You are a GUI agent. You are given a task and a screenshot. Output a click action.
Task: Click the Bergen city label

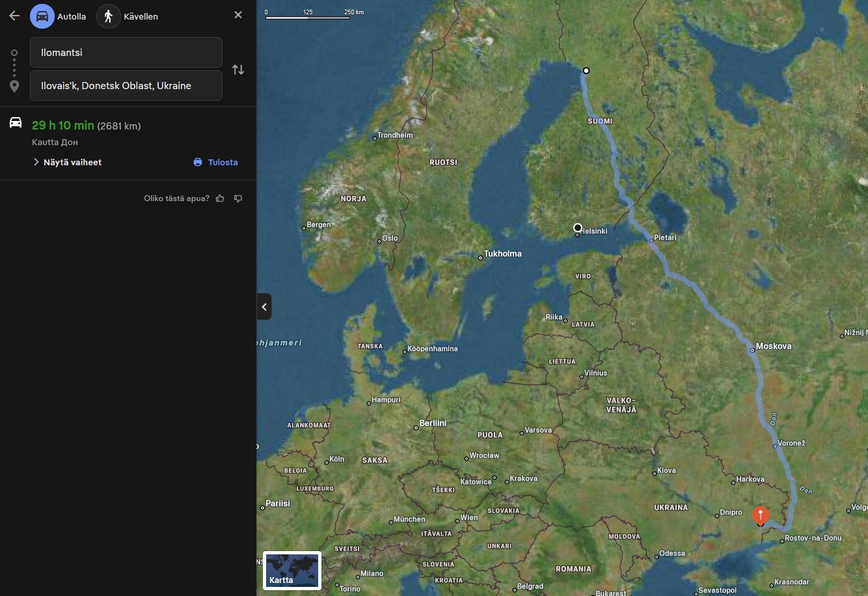point(319,225)
